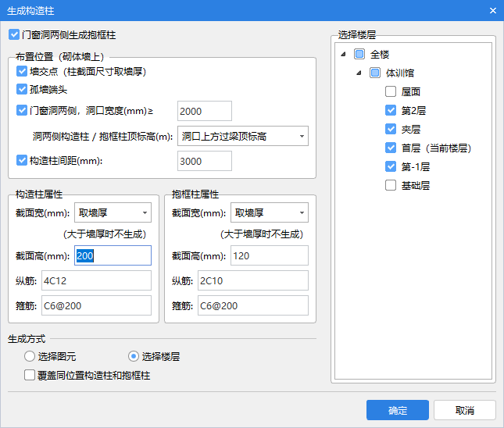Check the 屋面 floor checkbox
This screenshot has height=428, width=504.
tap(391, 91)
